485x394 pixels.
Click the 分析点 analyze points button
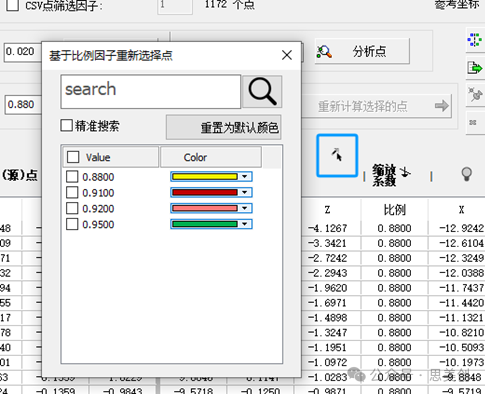(x=362, y=51)
